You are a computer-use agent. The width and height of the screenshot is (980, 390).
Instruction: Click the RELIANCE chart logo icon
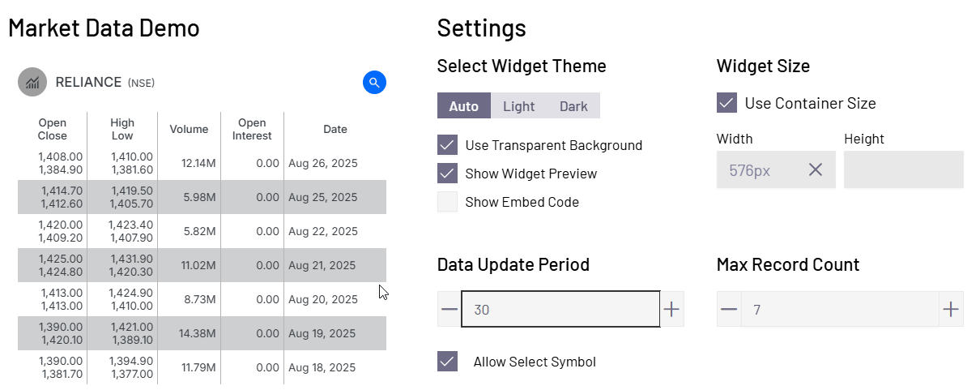tap(32, 82)
